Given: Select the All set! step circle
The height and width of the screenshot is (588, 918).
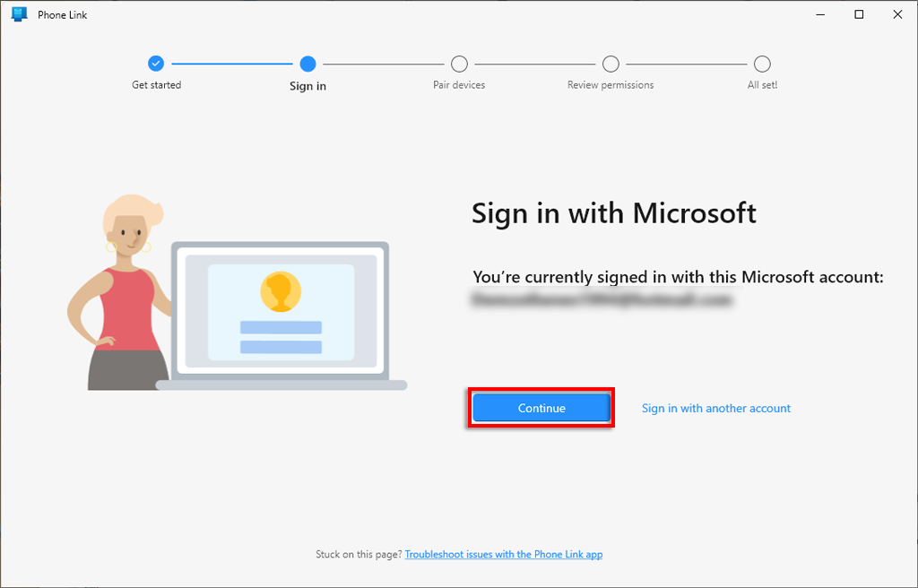Looking at the screenshot, I should tap(762, 64).
